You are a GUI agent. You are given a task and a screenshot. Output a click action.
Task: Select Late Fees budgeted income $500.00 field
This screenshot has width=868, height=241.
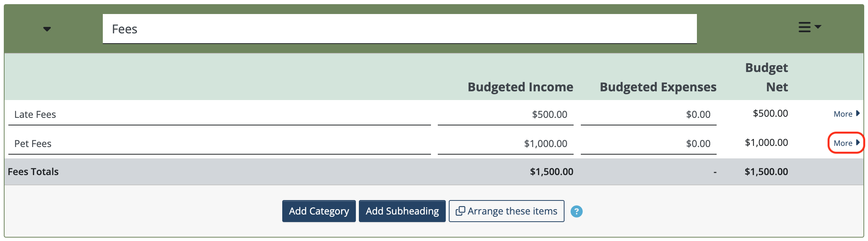pyautogui.click(x=505, y=114)
